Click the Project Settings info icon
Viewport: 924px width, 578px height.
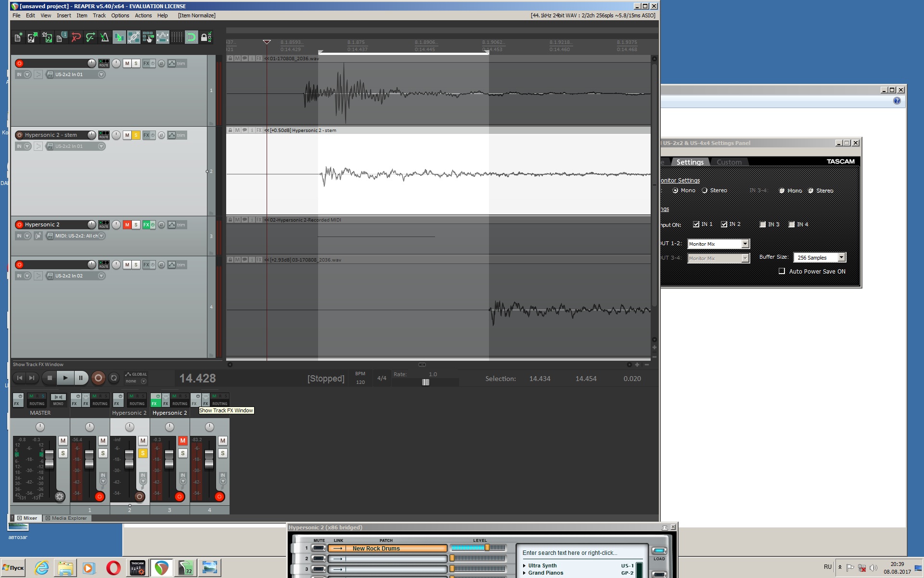[61, 38]
